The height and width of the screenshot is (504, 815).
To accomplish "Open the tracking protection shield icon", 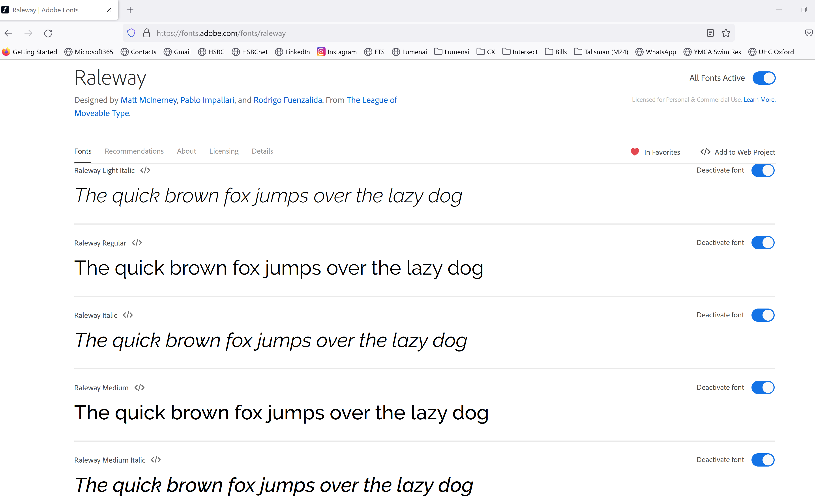I will tap(131, 33).
